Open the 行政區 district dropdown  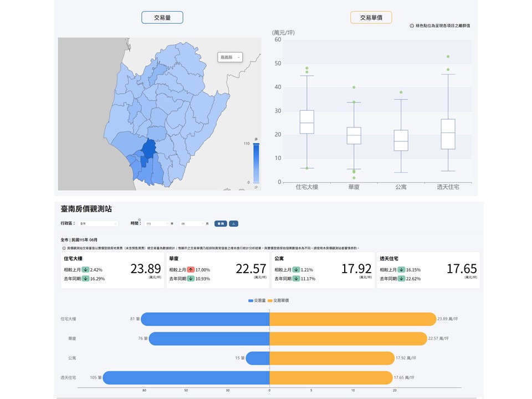98,223
